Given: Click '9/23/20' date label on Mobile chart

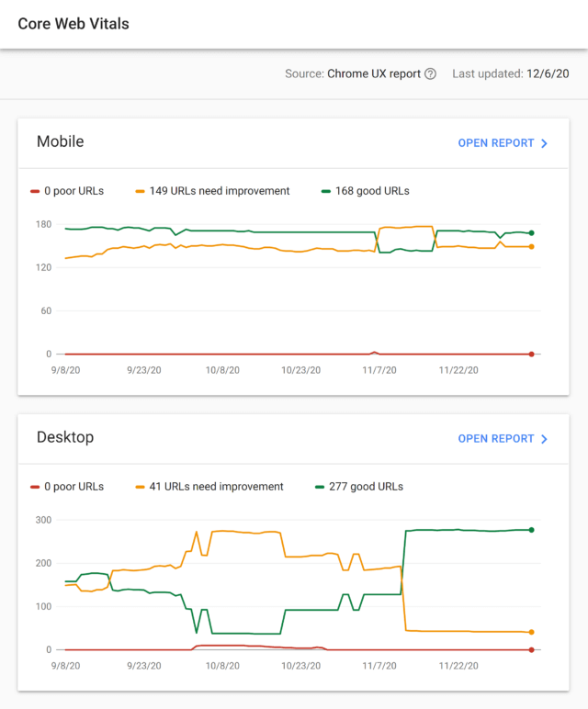Looking at the screenshot, I should click(144, 370).
